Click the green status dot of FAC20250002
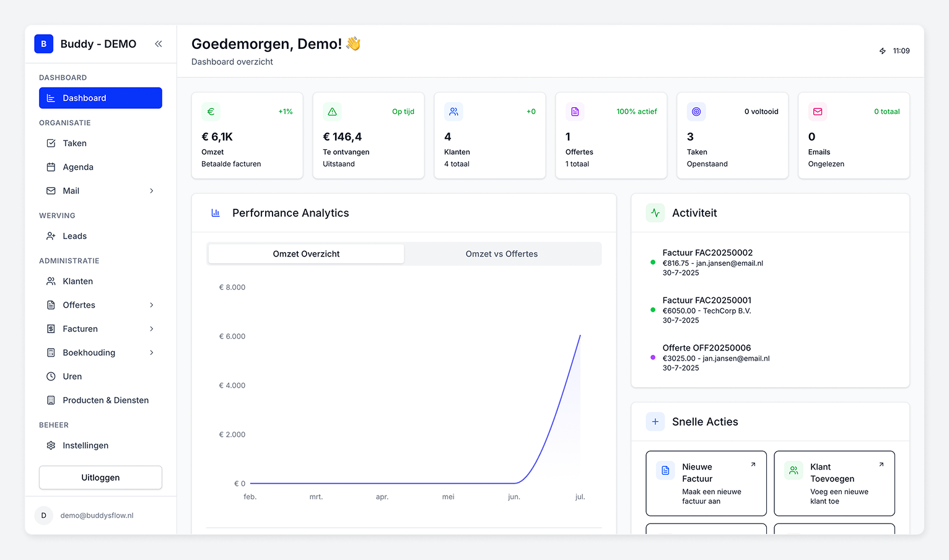This screenshot has height=560, width=949. [652, 263]
